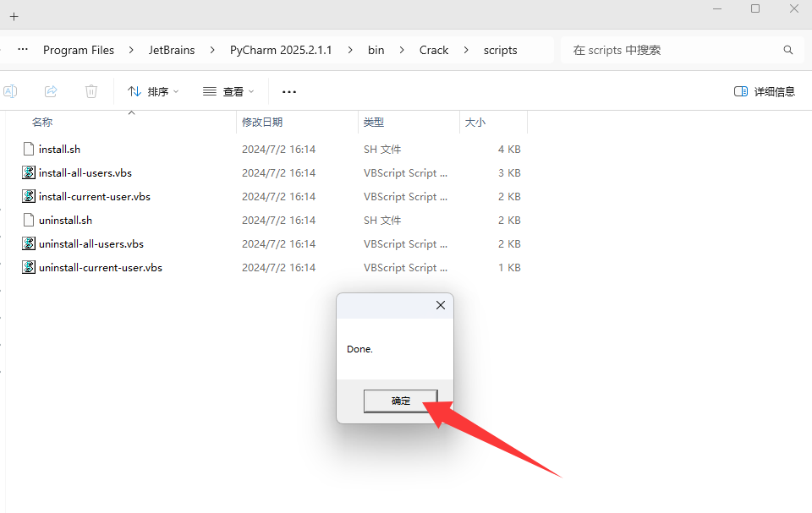Select the uninstall-all-users.vbs file name
Viewport: 812px width, 513px height.
[91, 243]
